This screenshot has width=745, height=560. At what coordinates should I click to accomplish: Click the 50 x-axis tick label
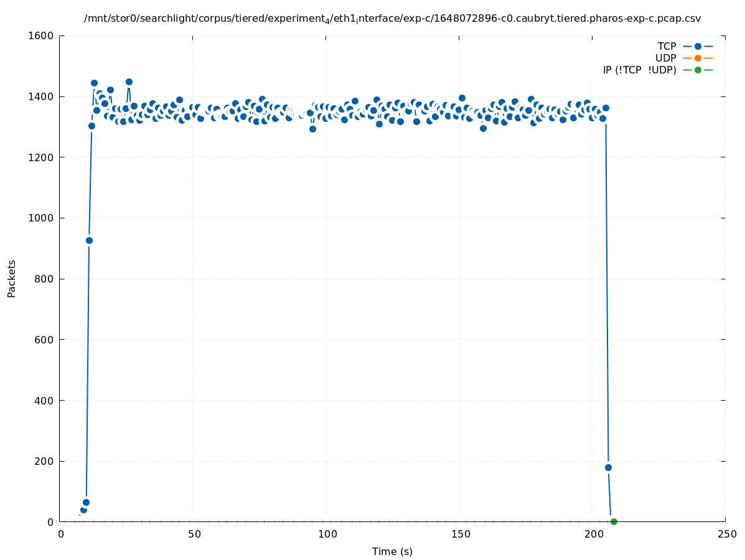(194, 534)
